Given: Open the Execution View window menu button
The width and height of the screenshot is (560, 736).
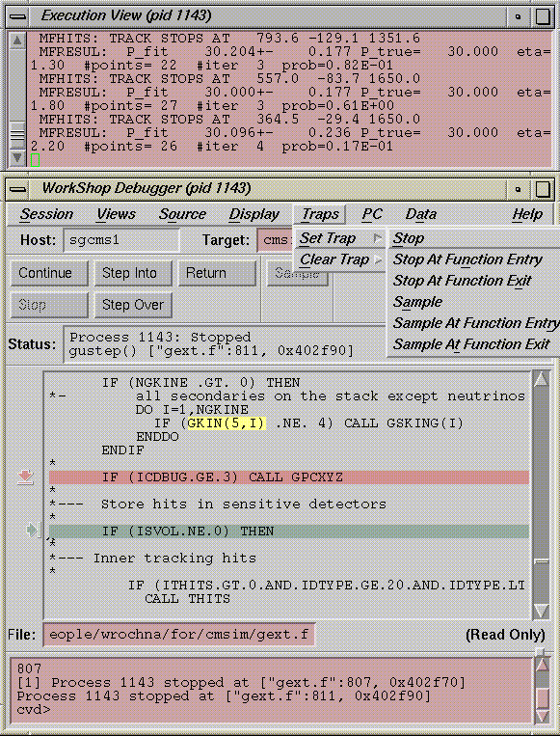Looking at the screenshot, I should (x=17, y=17).
